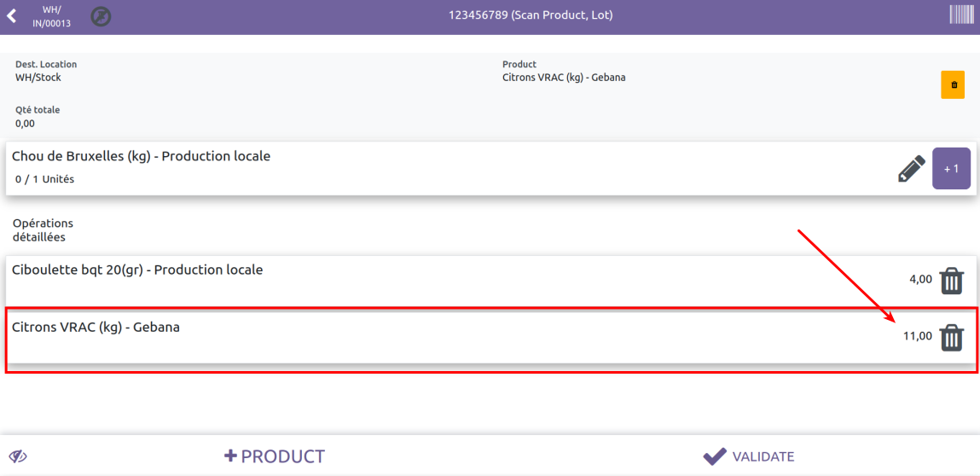Go back using the top-left arrow
The width and height of the screenshot is (980, 476).
(12, 16)
